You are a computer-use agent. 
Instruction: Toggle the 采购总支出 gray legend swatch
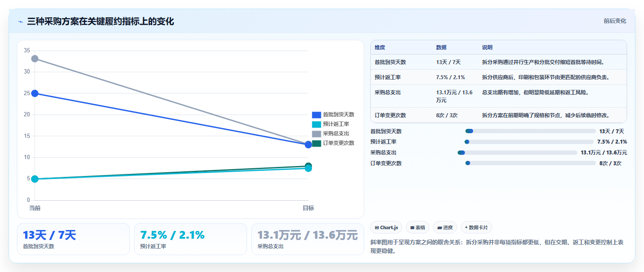(317, 134)
